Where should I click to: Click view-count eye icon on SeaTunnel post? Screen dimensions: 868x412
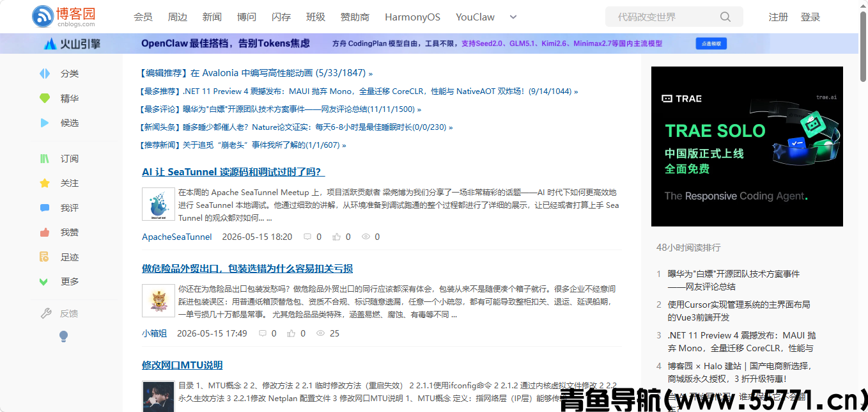point(366,237)
